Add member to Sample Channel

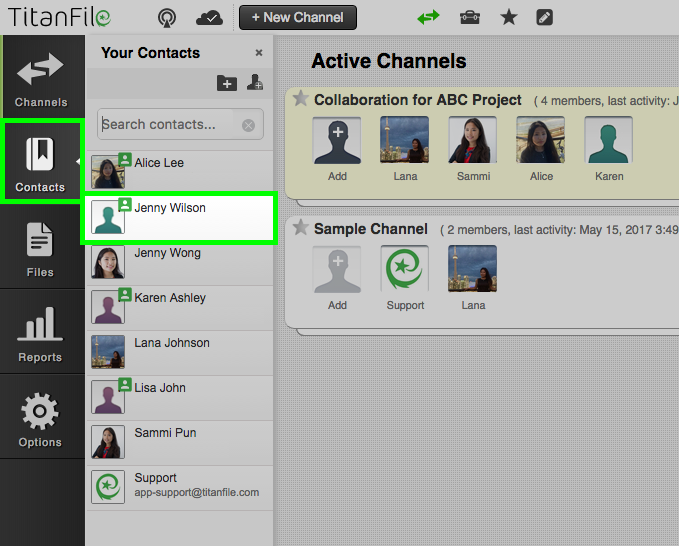click(337, 269)
